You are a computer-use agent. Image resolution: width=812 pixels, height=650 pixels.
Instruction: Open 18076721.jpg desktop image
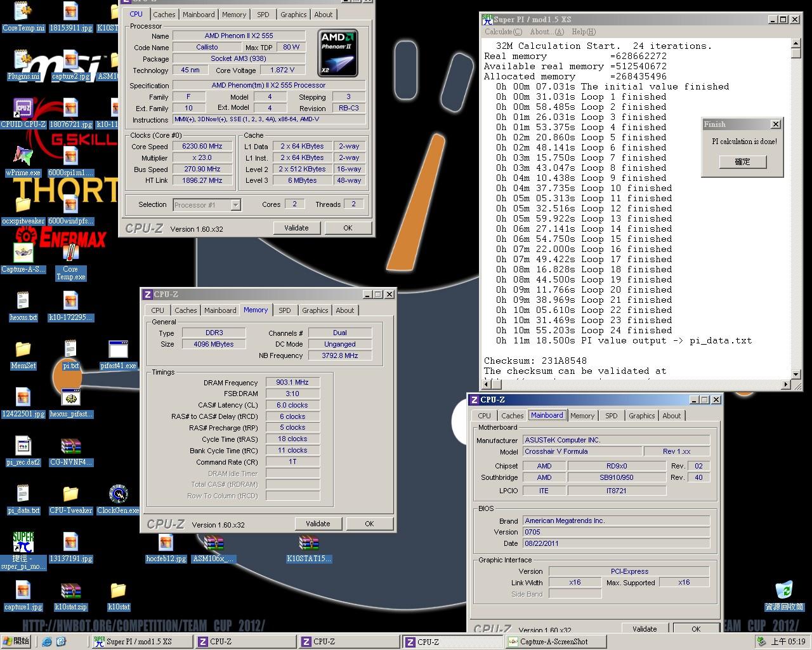[x=70, y=113]
